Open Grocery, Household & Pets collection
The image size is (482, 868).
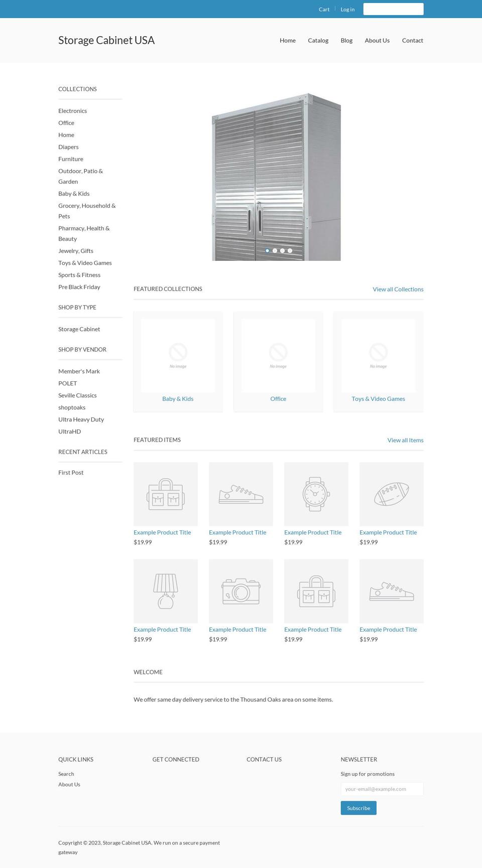click(x=87, y=211)
